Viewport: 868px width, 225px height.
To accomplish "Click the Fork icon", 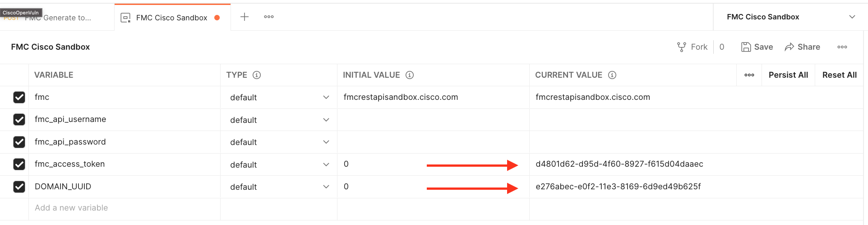I will click(681, 47).
